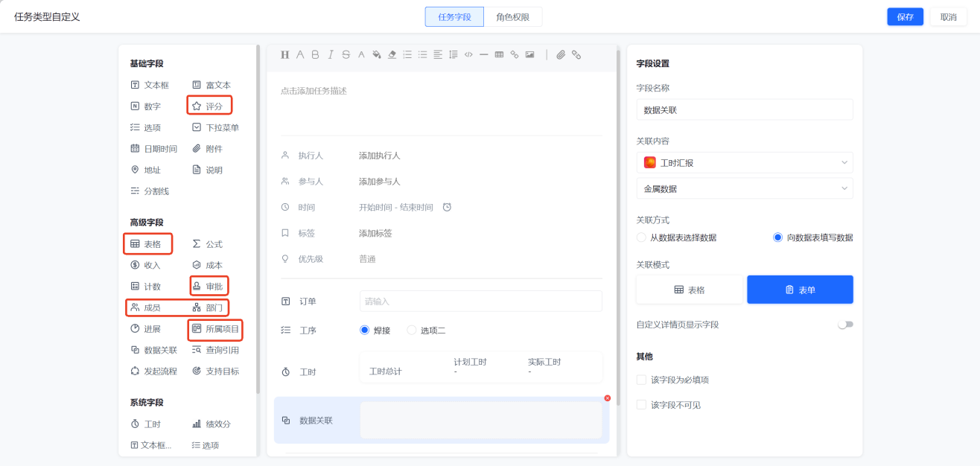
Task: Open the line height tool
Action: 453,54
